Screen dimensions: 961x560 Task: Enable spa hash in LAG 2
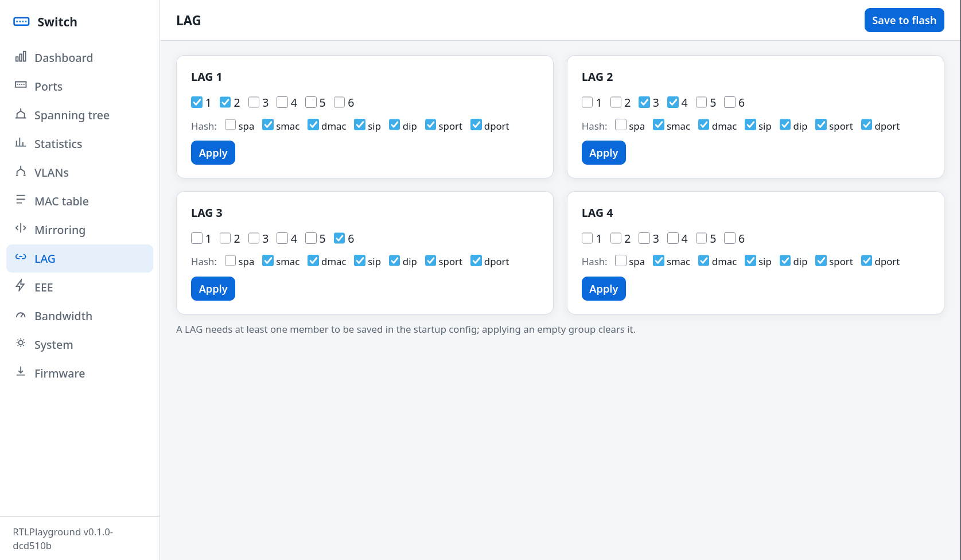tap(621, 125)
